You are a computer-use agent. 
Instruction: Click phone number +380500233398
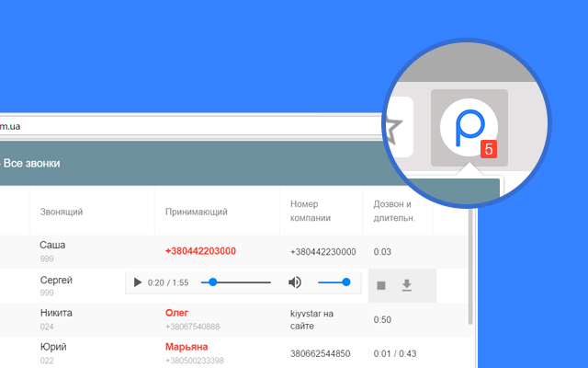click(194, 361)
